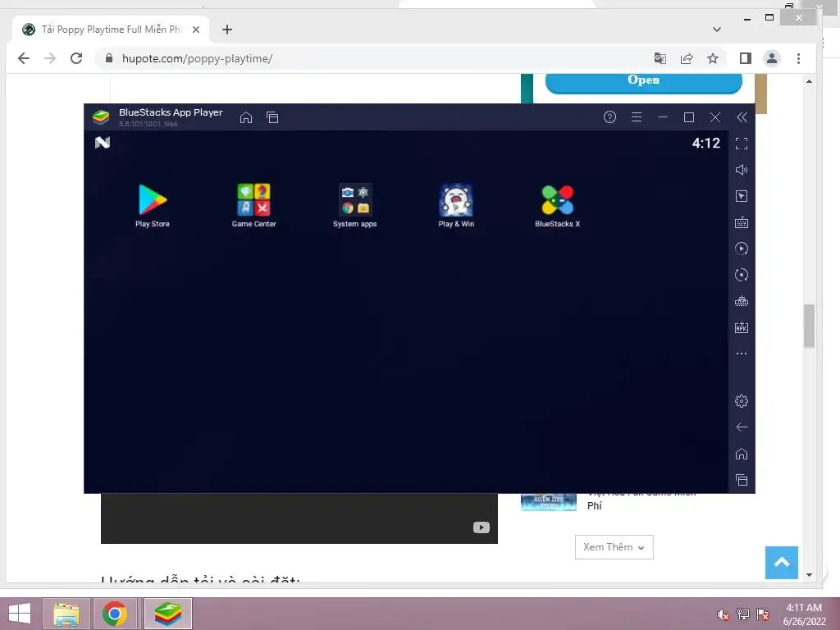Click the YouTube logo on embedded video
Viewport: 840px width, 630px height.
[x=481, y=527]
